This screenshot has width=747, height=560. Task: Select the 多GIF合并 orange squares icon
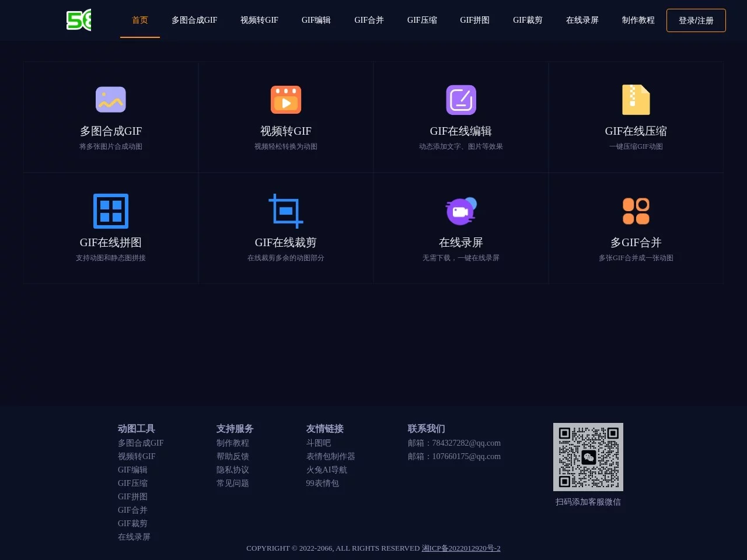coord(636,211)
